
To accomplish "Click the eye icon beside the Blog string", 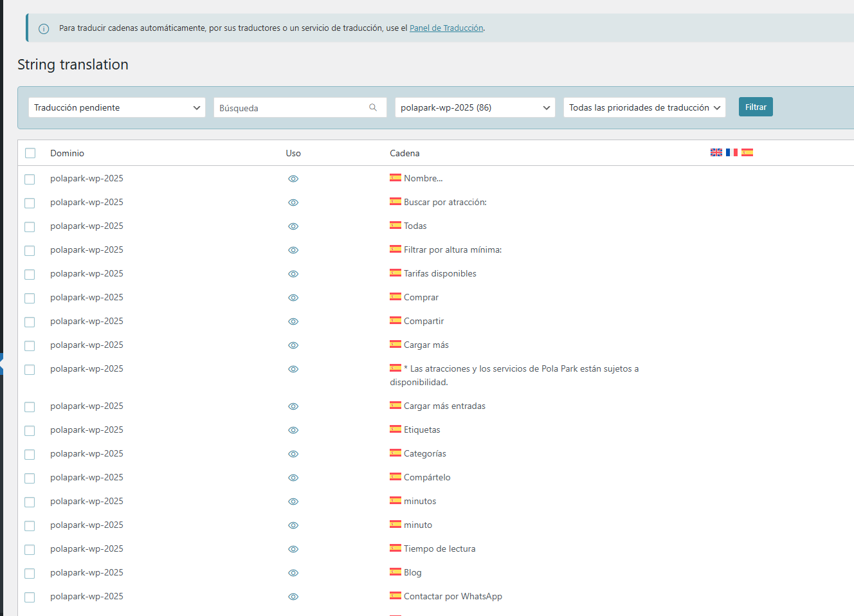I will tap(293, 573).
